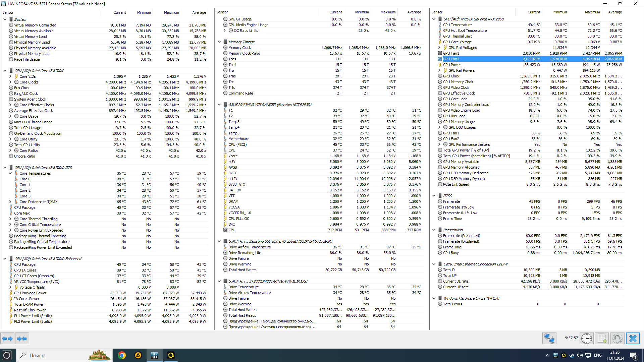644x362 pixels.
Task: Click the Maximum column header in left panel
Action: click(x=171, y=12)
